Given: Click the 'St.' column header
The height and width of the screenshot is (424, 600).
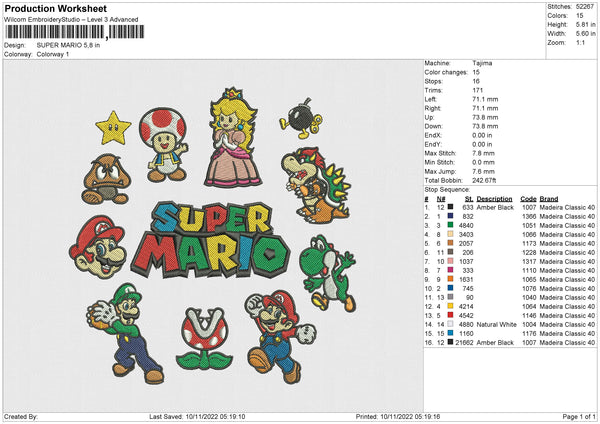Looking at the screenshot, I should (x=469, y=199).
